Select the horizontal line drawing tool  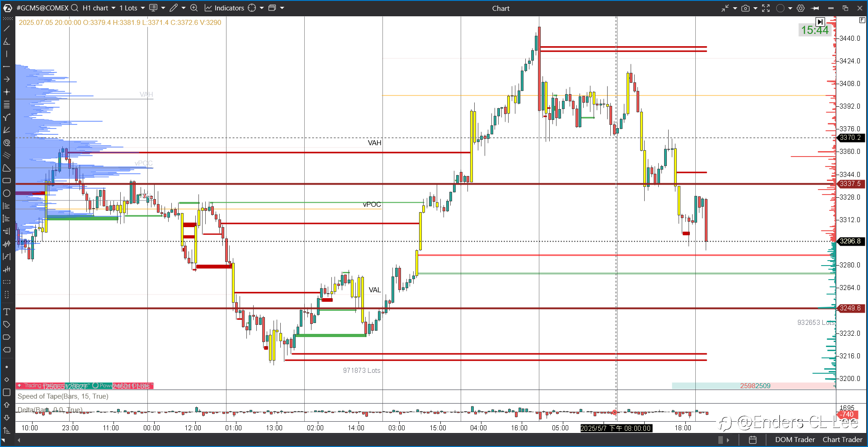[x=7, y=67]
